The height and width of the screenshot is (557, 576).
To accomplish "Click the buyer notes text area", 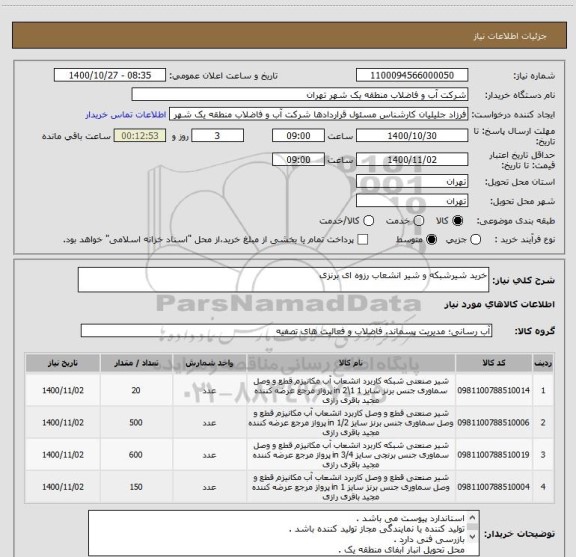I will 284,533.
